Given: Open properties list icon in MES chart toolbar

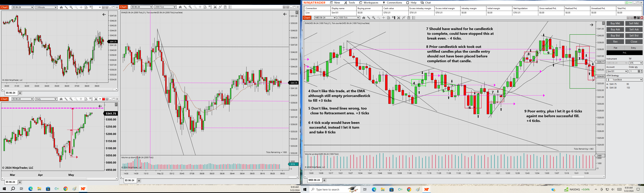Looking at the screenshot, I should click(x=414, y=18).
